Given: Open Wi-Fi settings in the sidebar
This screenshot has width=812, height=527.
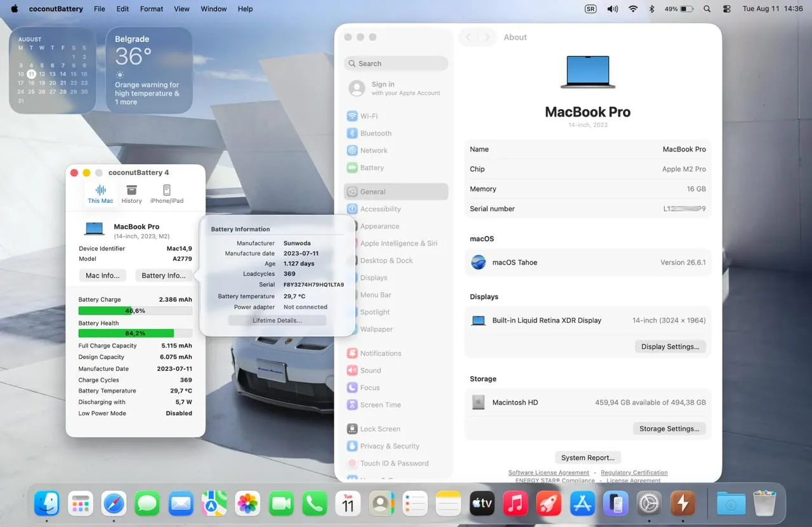Looking at the screenshot, I should tap(396, 116).
